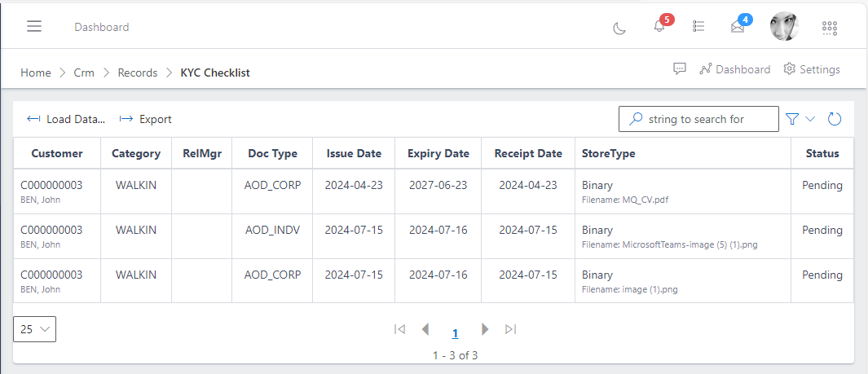Click Issue Date 2024-04-23
868x374 pixels.
[x=354, y=185]
